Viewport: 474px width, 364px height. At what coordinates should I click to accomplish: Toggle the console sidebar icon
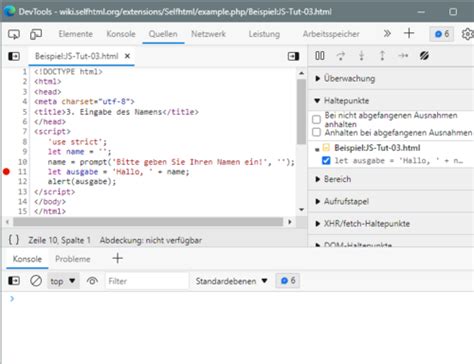coord(14,281)
